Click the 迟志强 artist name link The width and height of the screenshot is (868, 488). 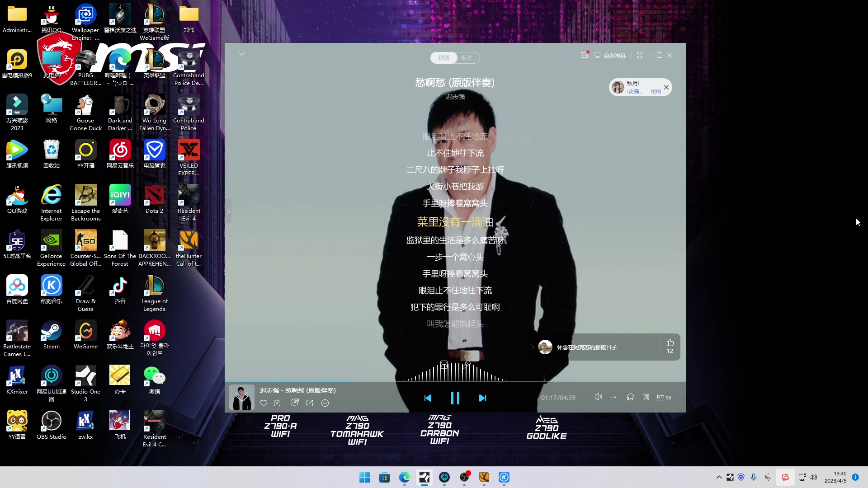(455, 97)
